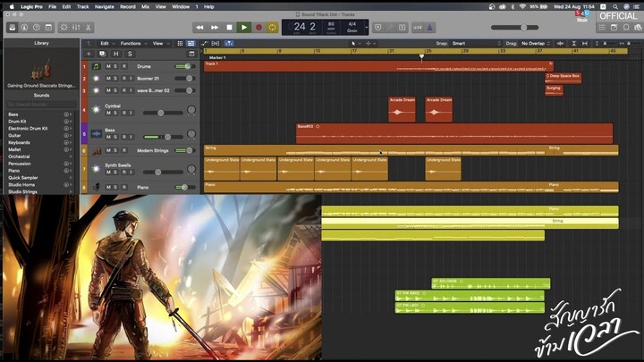Open the Mix menu
Image resolution: width=644 pixels, height=362 pixels.
pyautogui.click(x=145, y=6)
